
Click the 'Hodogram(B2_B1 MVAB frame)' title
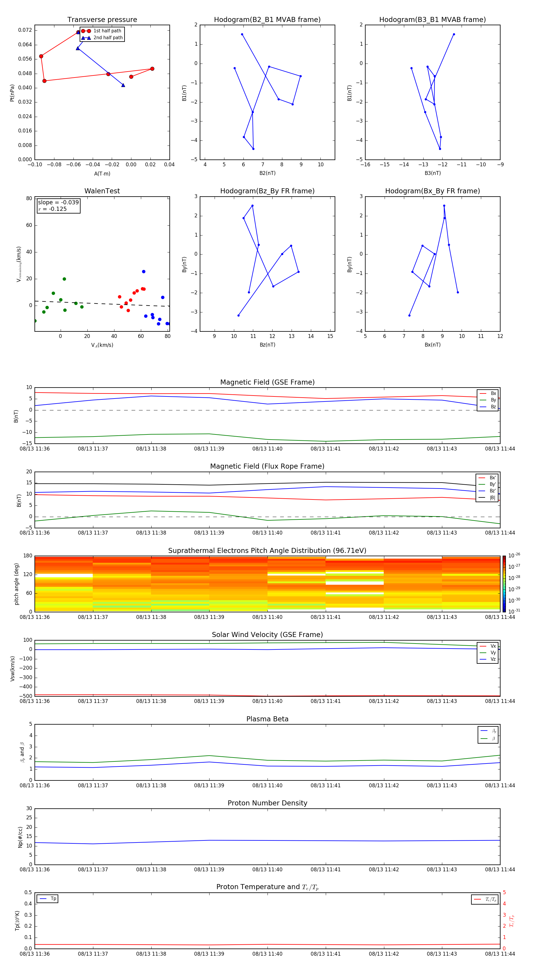coord(267,20)
